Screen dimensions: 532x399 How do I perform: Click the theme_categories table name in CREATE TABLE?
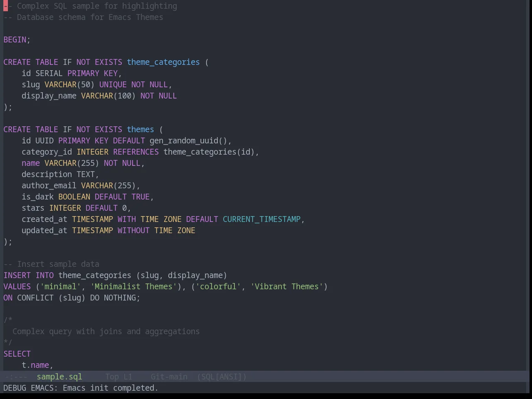[x=163, y=62]
